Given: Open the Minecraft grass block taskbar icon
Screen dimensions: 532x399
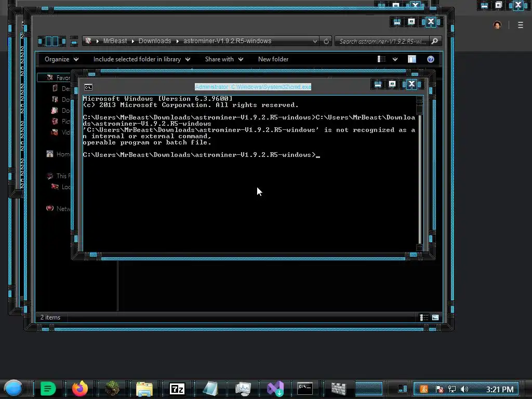Looking at the screenshot, I should click(x=112, y=389).
